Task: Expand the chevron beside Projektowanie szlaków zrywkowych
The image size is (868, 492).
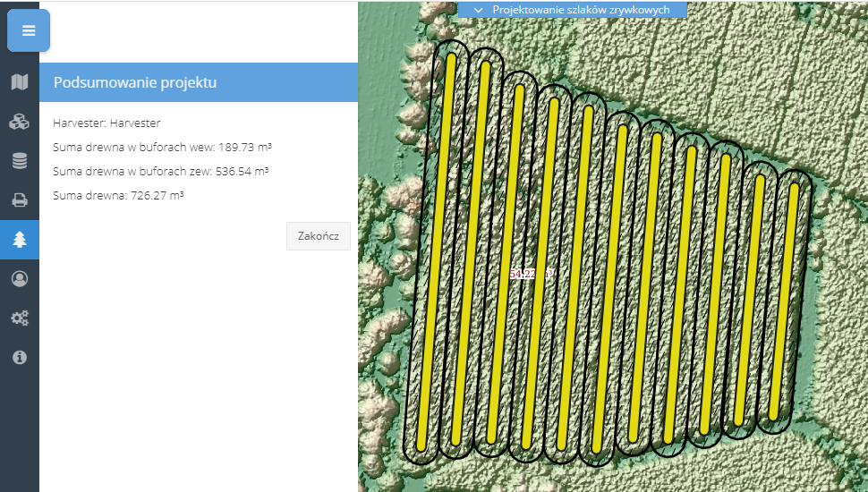Action: tap(478, 10)
